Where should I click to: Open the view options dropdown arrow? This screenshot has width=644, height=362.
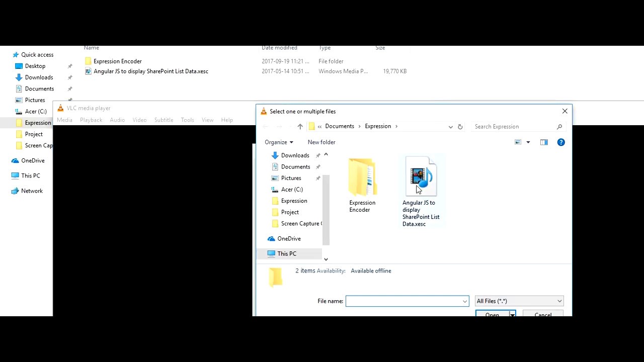click(x=528, y=142)
